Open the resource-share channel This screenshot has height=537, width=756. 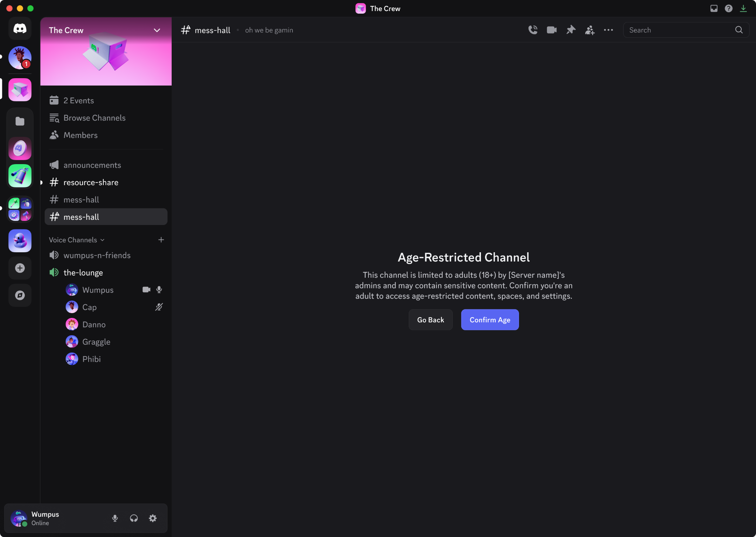pos(106,182)
